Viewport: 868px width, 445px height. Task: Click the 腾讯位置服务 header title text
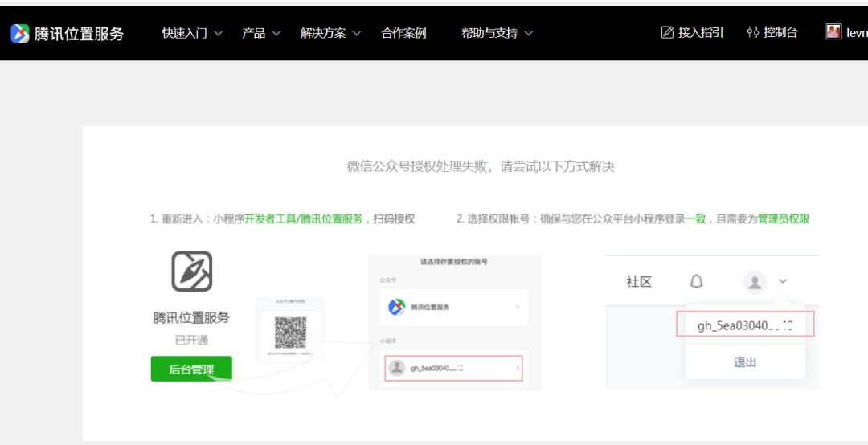[x=79, y=34]
